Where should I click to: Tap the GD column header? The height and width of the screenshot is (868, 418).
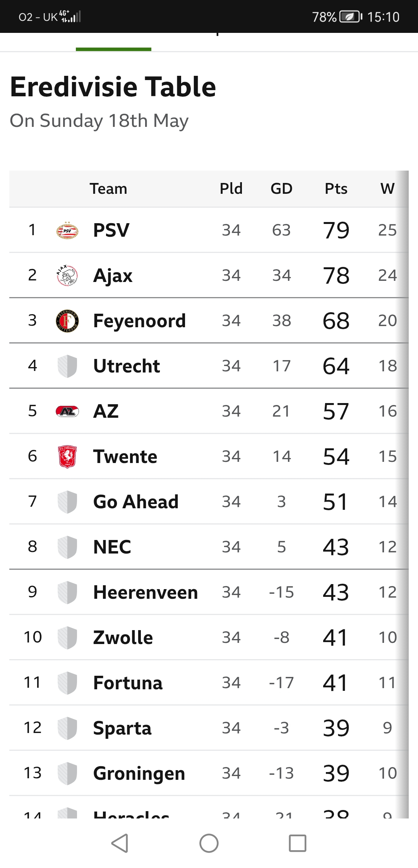pyautogui.click(x=281, y=189)
